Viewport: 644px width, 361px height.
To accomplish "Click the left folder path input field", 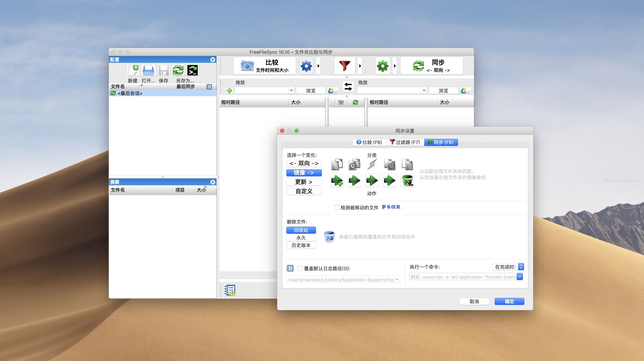I will point(262,90).
